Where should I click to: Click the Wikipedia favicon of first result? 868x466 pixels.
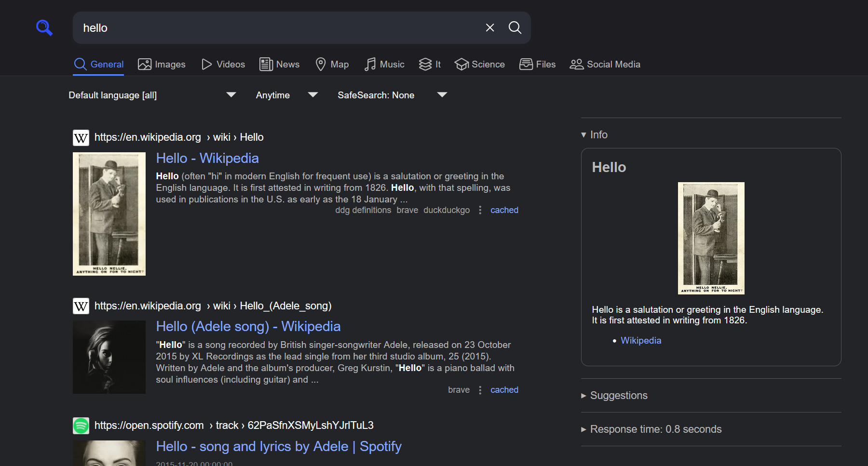tap(81, 138)
